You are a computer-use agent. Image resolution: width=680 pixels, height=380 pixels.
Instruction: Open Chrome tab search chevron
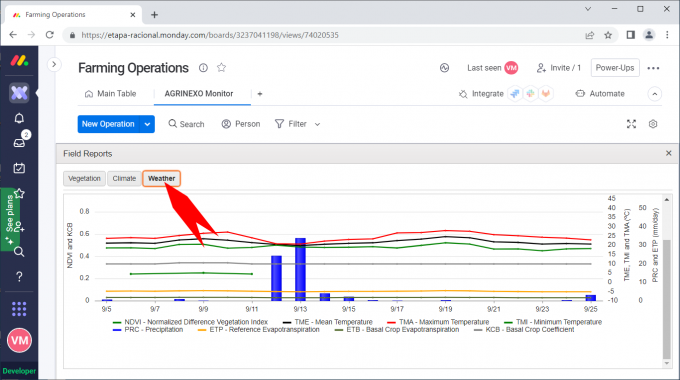[x=588, y=9]
